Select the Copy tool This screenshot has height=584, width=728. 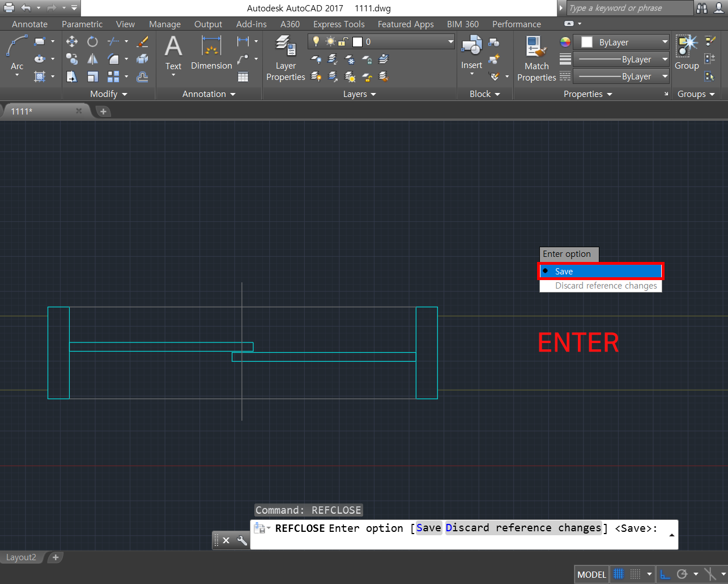72,59
